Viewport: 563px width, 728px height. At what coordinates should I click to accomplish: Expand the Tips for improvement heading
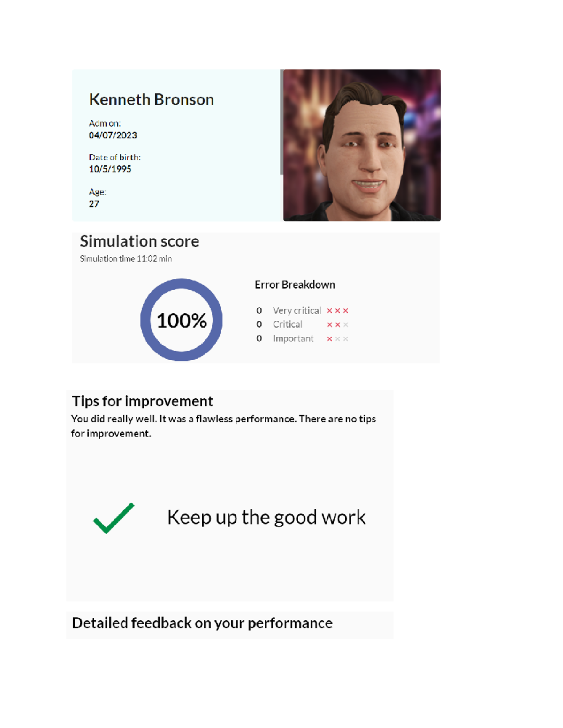pyautogui.click(x=142, y=401)
